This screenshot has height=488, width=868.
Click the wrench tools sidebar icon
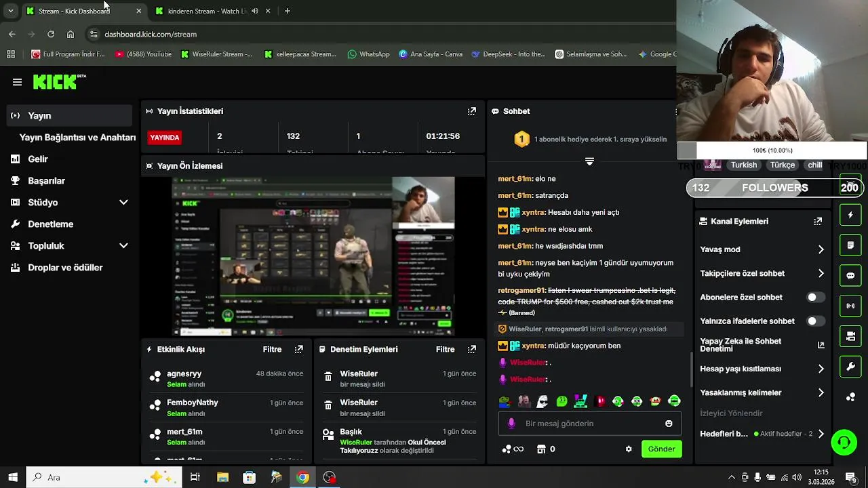pyautogui.click(x=850, y=367)
